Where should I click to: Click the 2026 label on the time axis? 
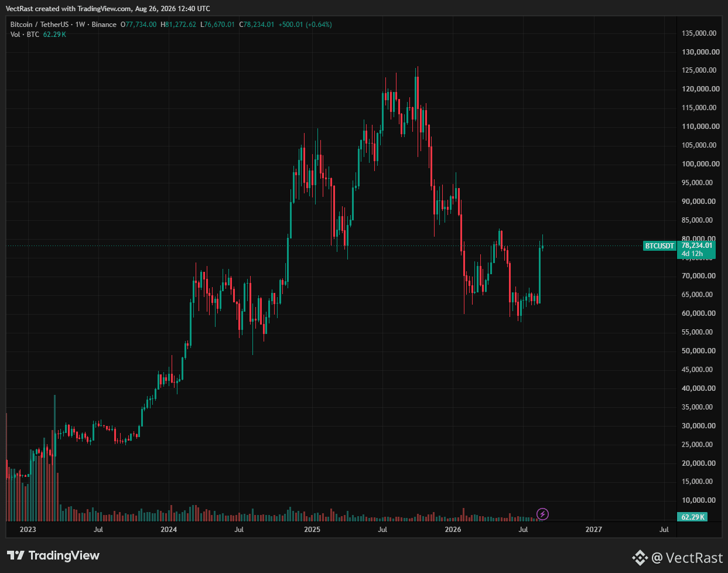pos(453,530)
